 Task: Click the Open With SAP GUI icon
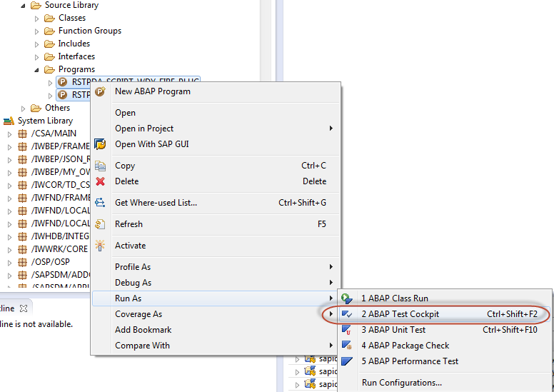[x=101, y=144]
